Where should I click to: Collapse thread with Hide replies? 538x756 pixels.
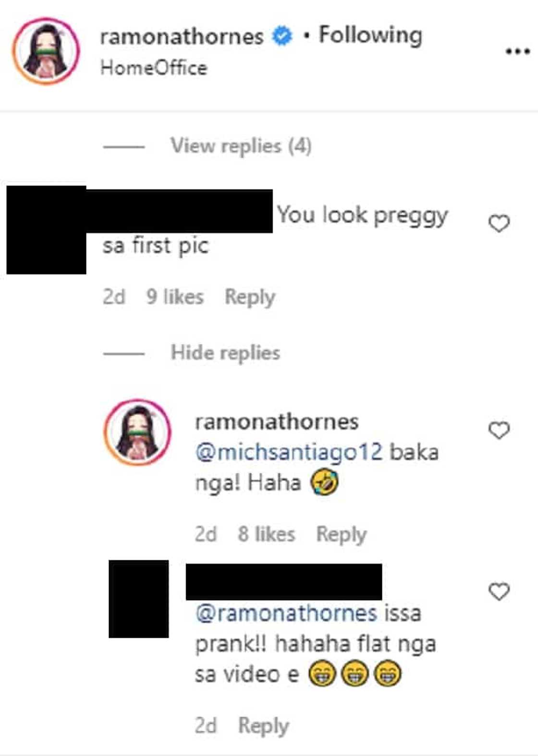225,353
